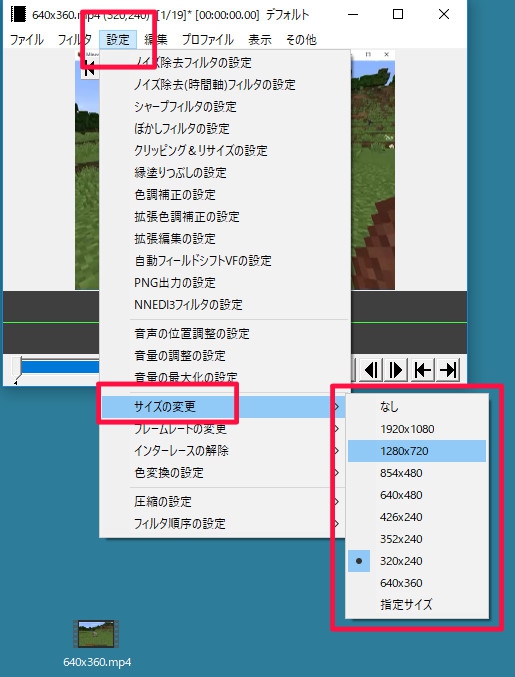Jump to the selection start marker button
The width and height of the screenshot is (515, 677).
pos(422,370)
